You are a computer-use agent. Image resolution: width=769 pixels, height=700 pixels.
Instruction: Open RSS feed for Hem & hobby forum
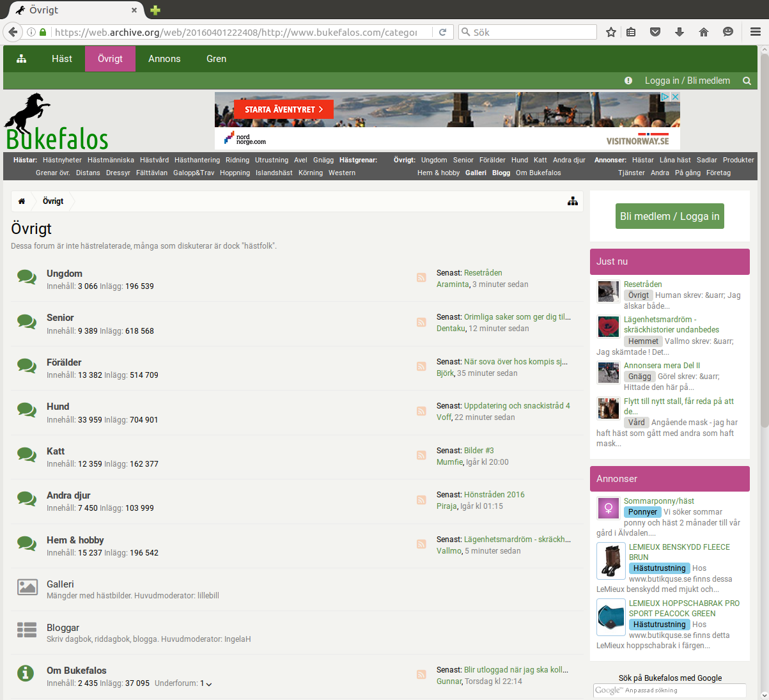pos(421,544)
